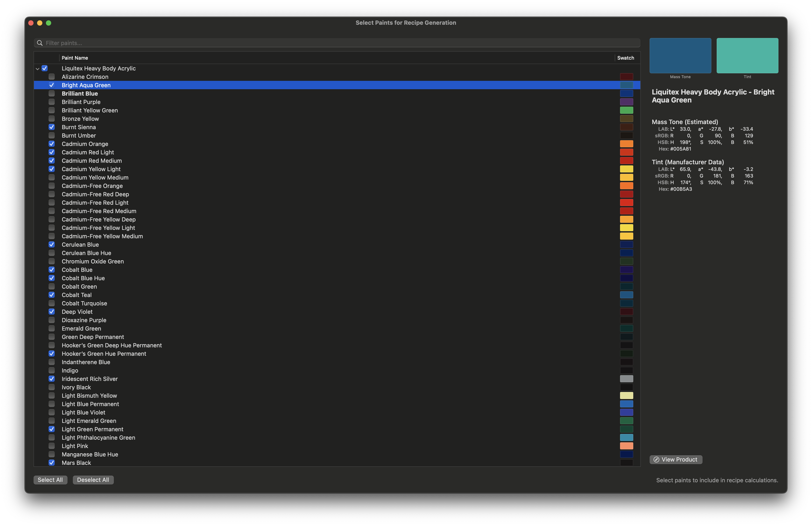The width and height of the screenshot is (812, 526).
Task: Enable the Cadmium Yellow Medium checkbox
Action: (x=51, y=177)
